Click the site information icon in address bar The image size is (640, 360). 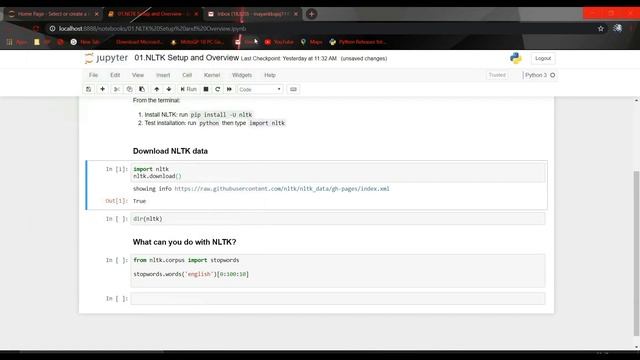point(52,29)
